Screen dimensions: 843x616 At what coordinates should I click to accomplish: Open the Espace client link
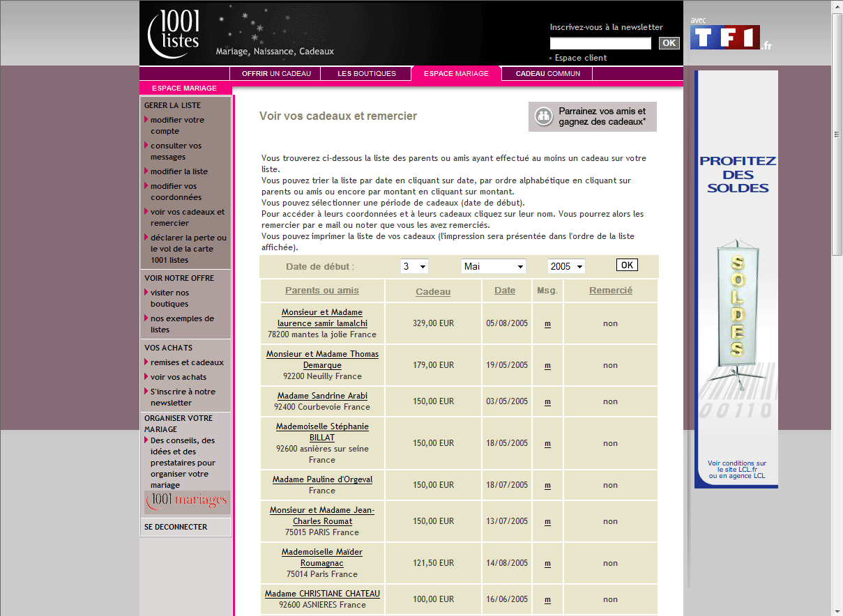[x=581, y=58]
